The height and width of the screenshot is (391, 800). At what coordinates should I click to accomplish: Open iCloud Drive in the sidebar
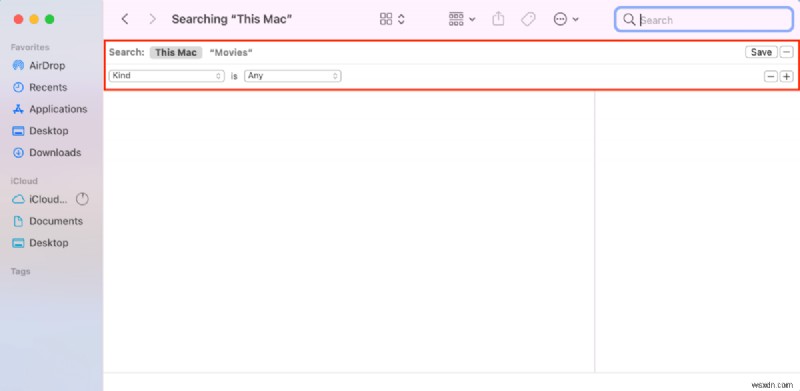(x=41, y=200)
